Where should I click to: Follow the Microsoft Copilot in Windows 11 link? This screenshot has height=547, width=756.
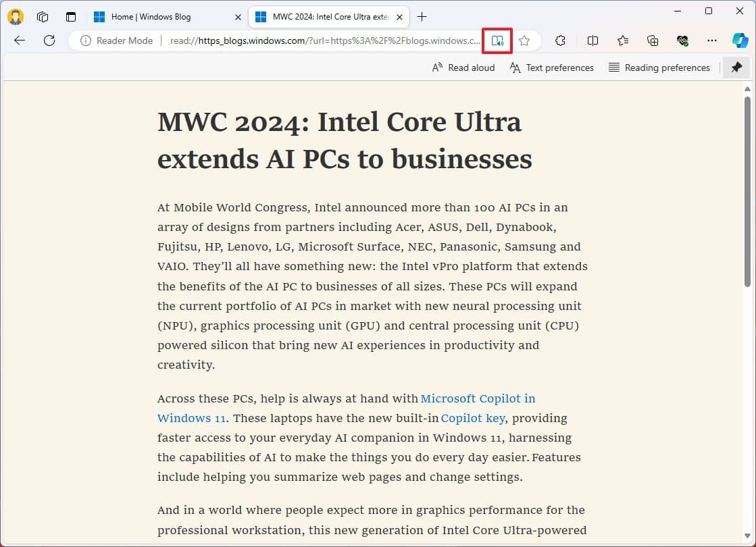point(478,398)
